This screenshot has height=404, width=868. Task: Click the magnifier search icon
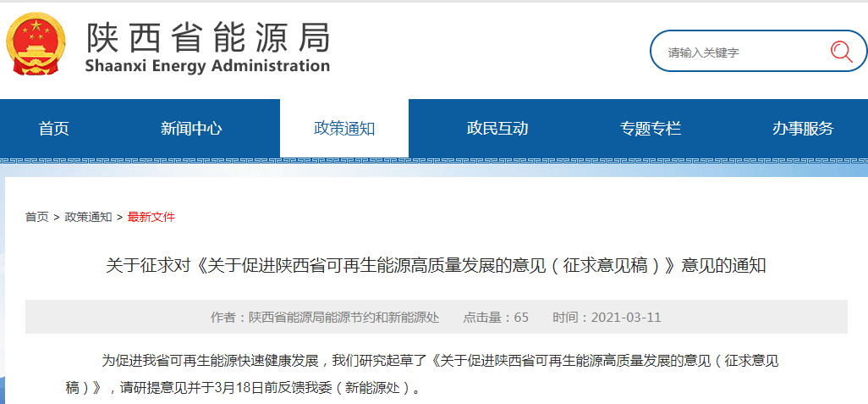(841, 52)
